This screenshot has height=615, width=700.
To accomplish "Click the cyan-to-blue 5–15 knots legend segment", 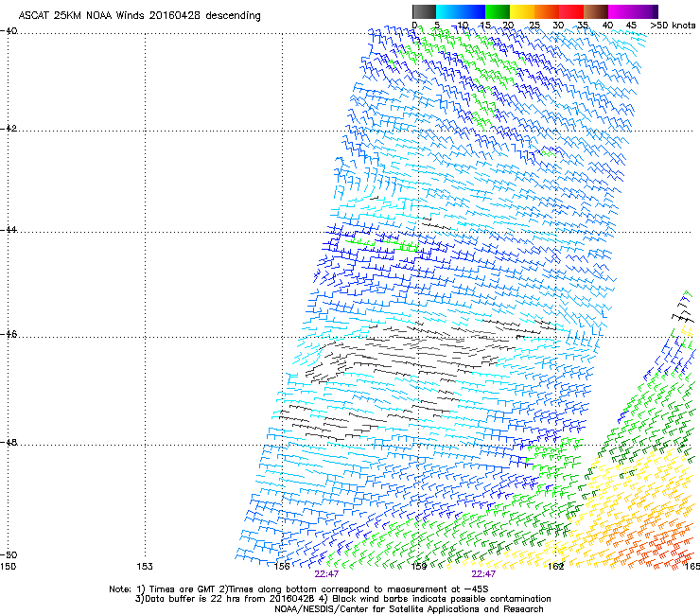I will point(461,11).
